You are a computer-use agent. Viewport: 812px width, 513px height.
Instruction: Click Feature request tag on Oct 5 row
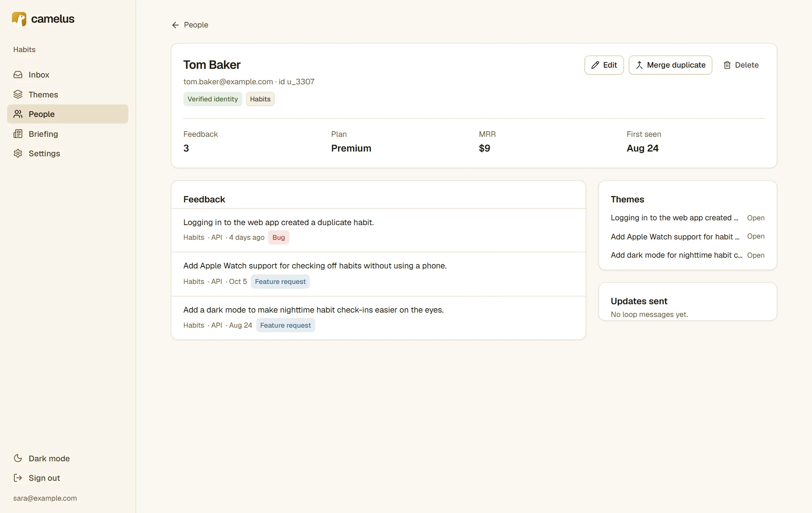click(280, 282)
